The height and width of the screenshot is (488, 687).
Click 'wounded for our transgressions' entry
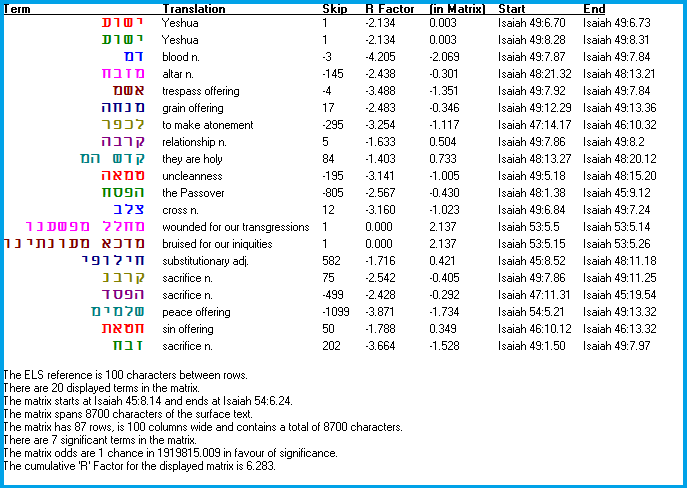[228, 226]
